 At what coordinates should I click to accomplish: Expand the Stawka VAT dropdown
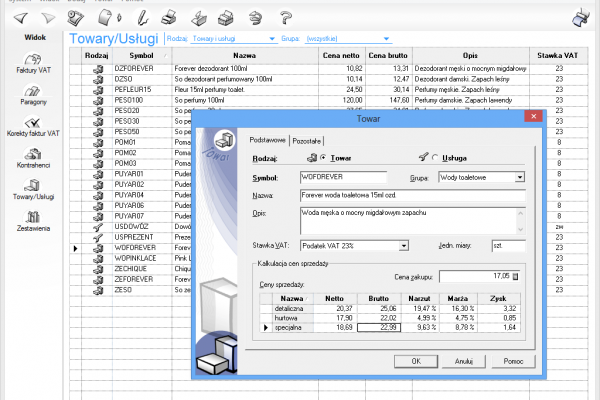(x=404, y=245)
